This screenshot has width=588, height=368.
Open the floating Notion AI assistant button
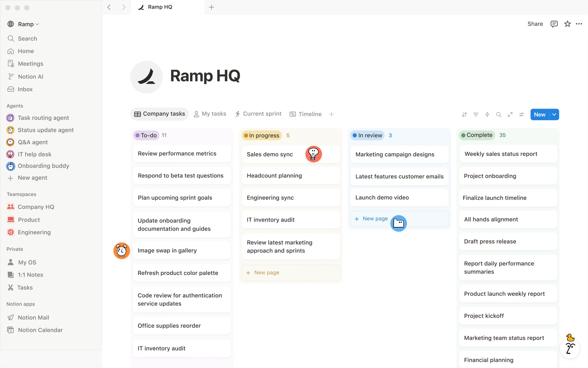coord(570,348)
